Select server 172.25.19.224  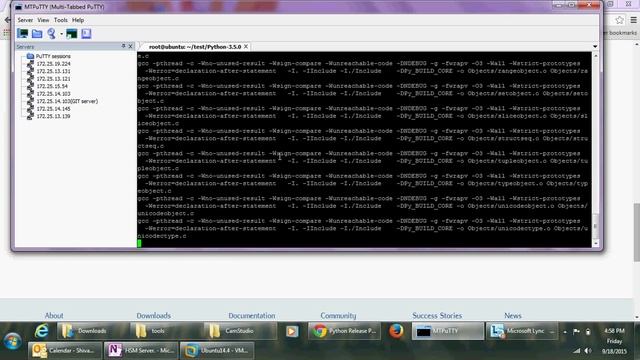point(53,64)
